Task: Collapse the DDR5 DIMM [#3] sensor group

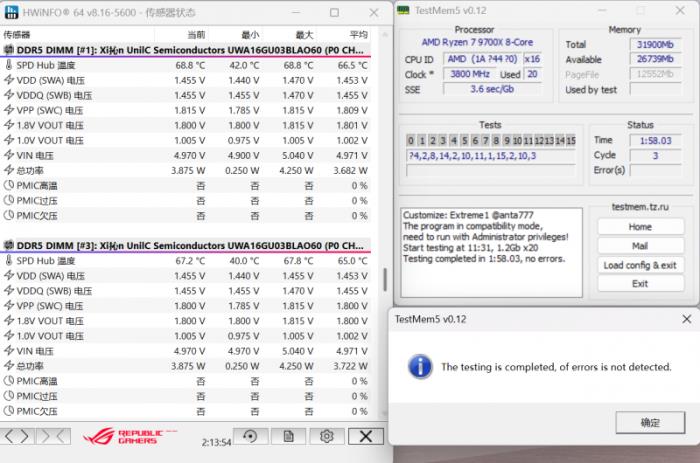Action: (x=185, y=246)
